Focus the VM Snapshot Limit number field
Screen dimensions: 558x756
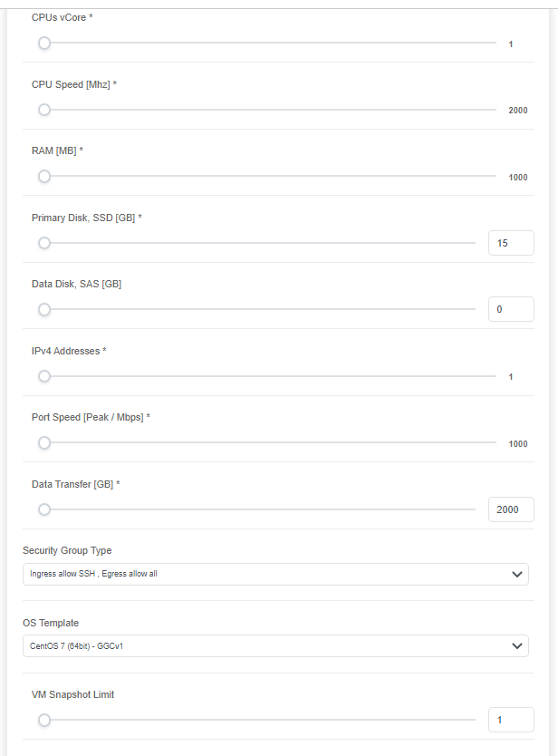click(x=510, y=721)
